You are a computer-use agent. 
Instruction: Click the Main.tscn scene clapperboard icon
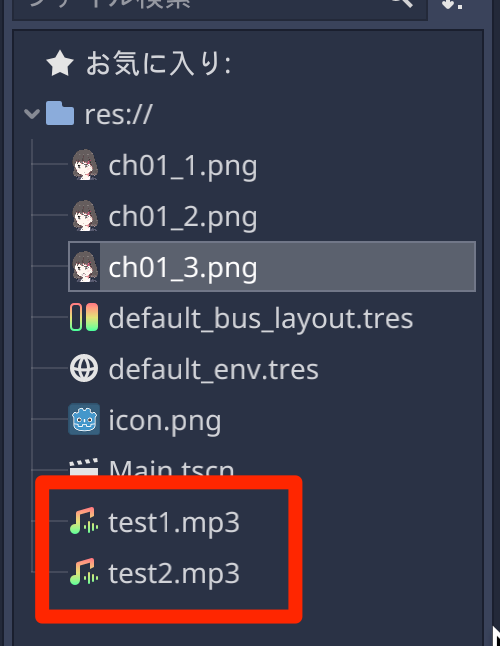(84, 467)
